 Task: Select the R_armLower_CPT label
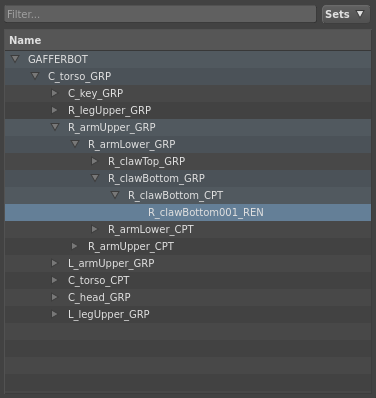[x=150, y=229]
